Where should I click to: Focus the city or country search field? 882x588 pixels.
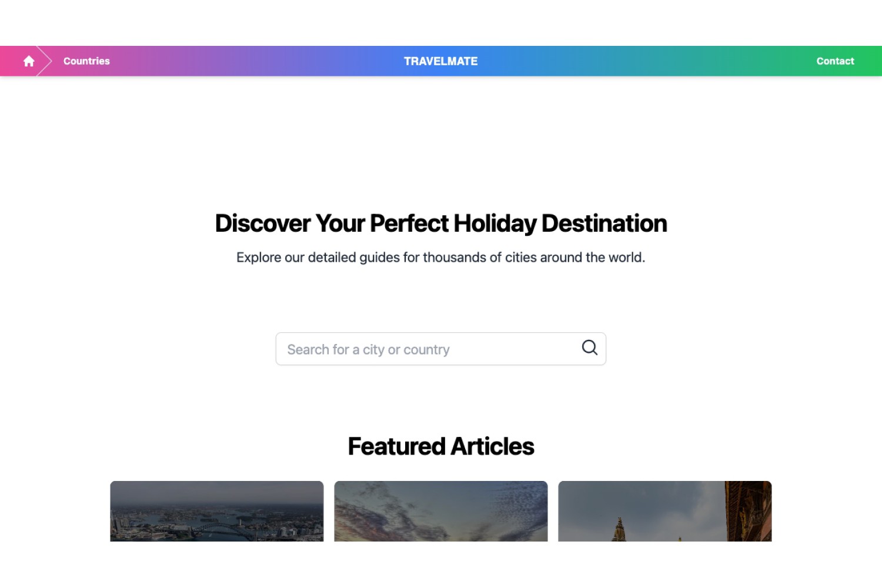(441, 349)
